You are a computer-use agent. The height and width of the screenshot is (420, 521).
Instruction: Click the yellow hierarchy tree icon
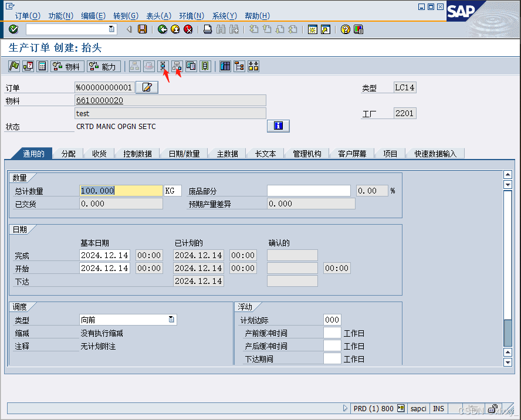[x=239, y=66]
